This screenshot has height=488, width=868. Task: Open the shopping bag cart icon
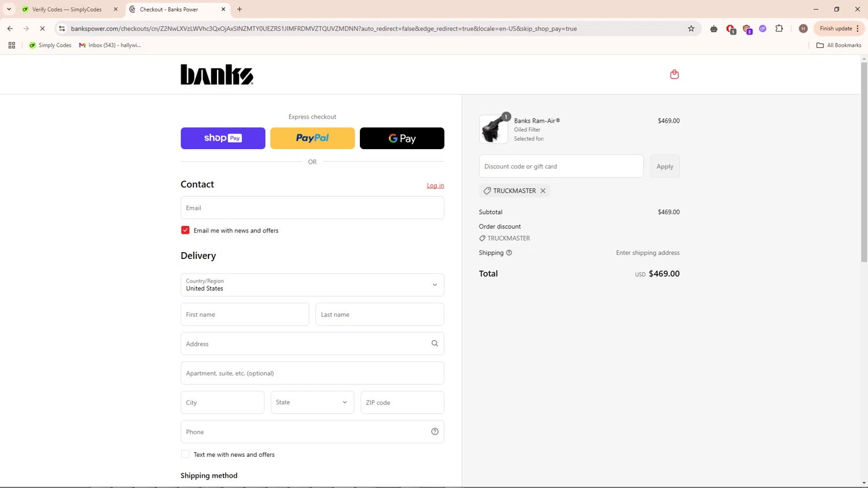(674, 74)
